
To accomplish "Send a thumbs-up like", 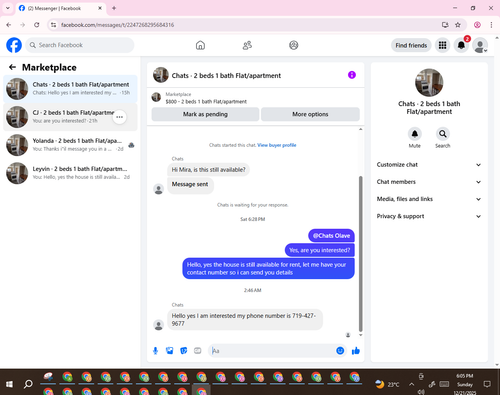I will pos(356,351).
